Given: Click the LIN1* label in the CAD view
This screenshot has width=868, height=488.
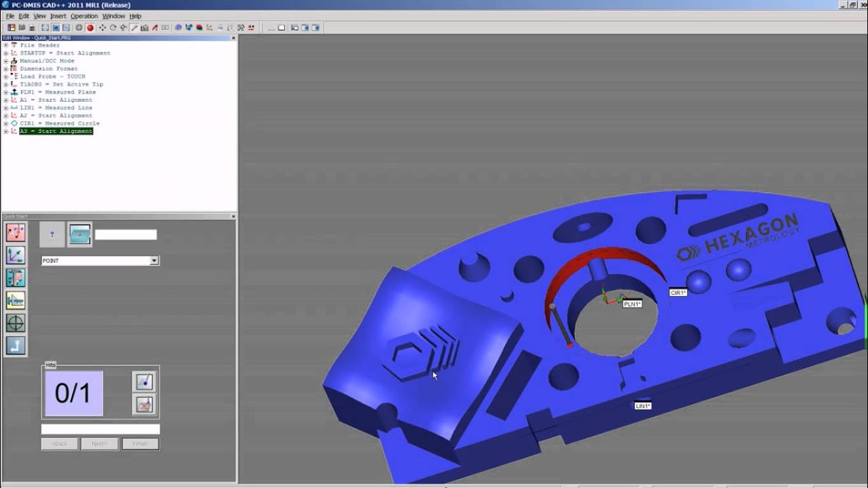Looking at the screenshot, I should (x=643, y=406).
